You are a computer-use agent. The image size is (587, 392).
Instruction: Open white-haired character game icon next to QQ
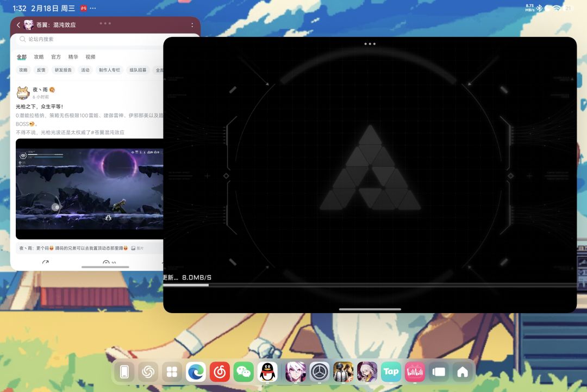[295, 372]
